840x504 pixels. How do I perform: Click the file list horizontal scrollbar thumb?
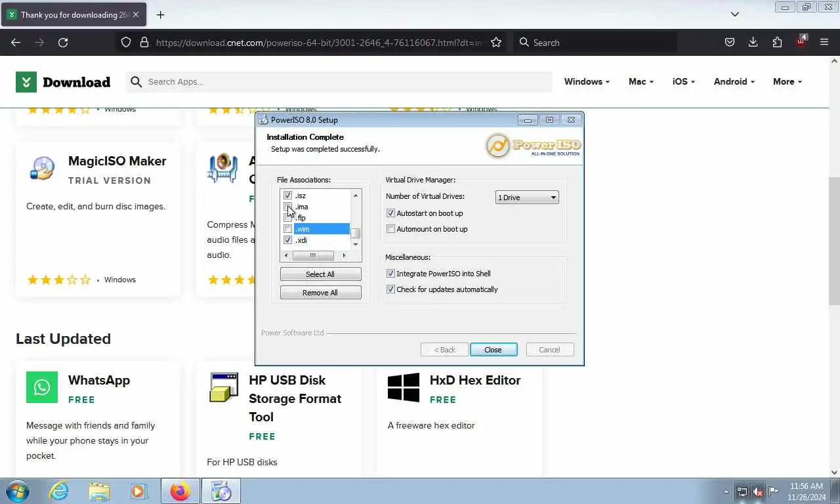(x=313, y=255)
